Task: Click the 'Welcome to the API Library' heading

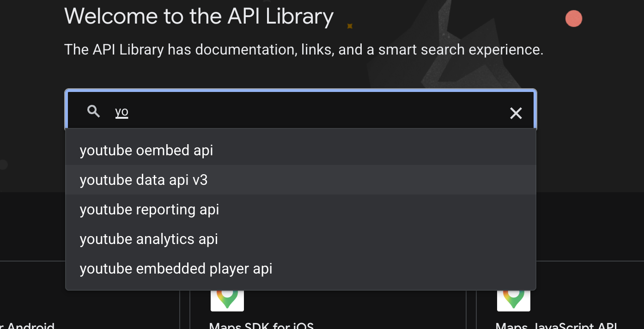Action: 199,17
